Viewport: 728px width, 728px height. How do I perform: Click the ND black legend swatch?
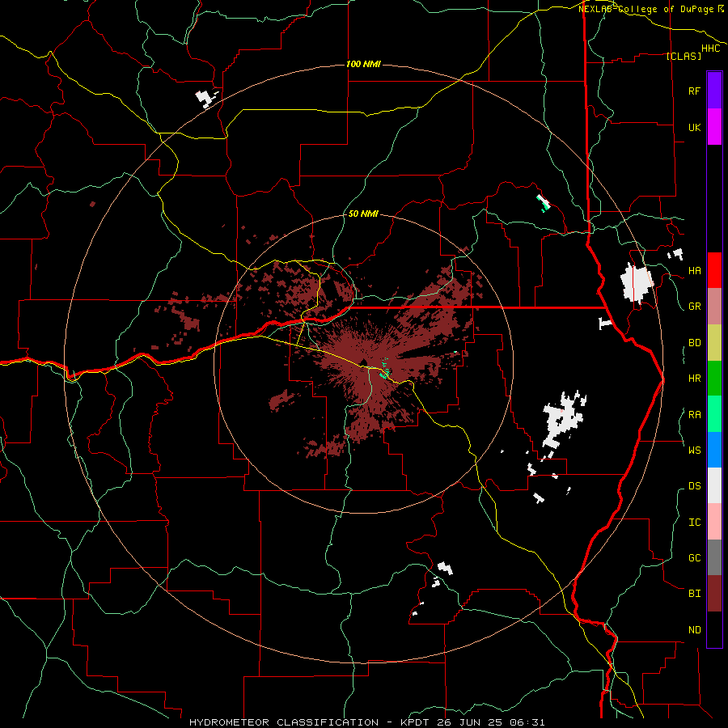tap(714, 629)
